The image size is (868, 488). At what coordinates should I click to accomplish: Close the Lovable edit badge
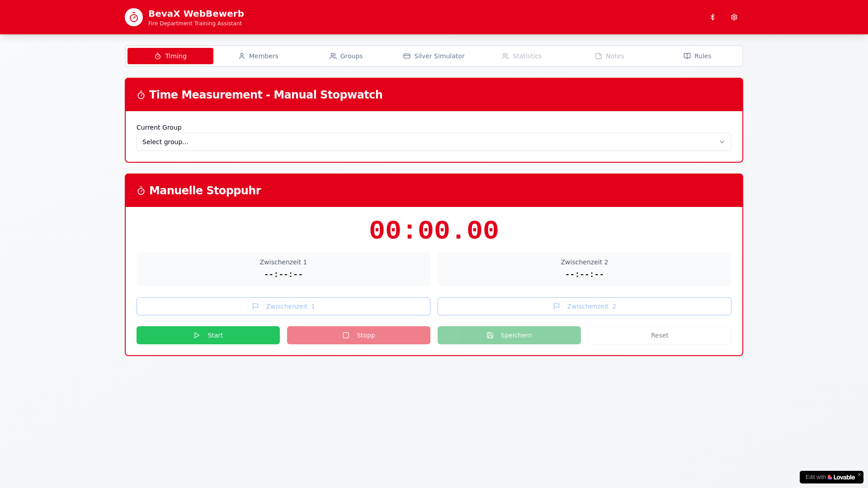[x=859, y=474]
